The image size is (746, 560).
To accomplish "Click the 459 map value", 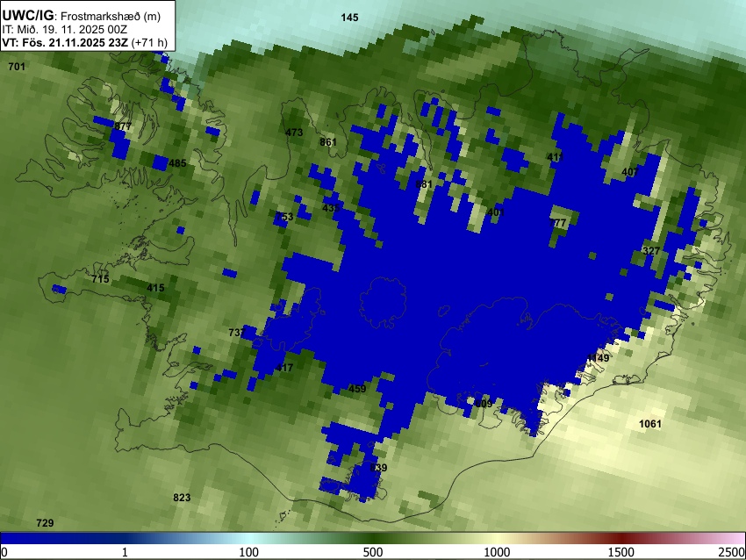I will tap(357, 389).
